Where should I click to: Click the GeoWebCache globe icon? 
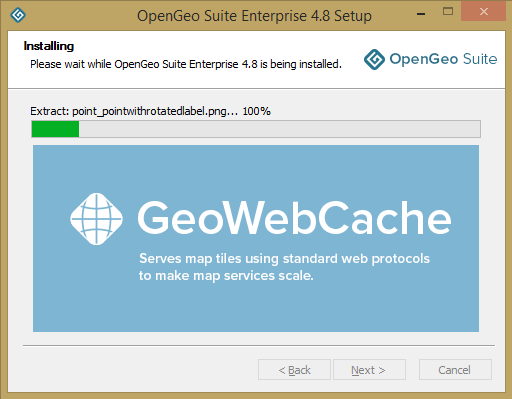96,219
